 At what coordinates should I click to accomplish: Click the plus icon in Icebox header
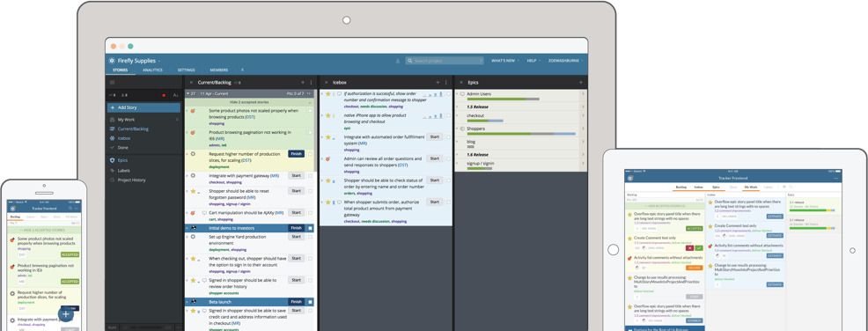[x=438, y=83]
